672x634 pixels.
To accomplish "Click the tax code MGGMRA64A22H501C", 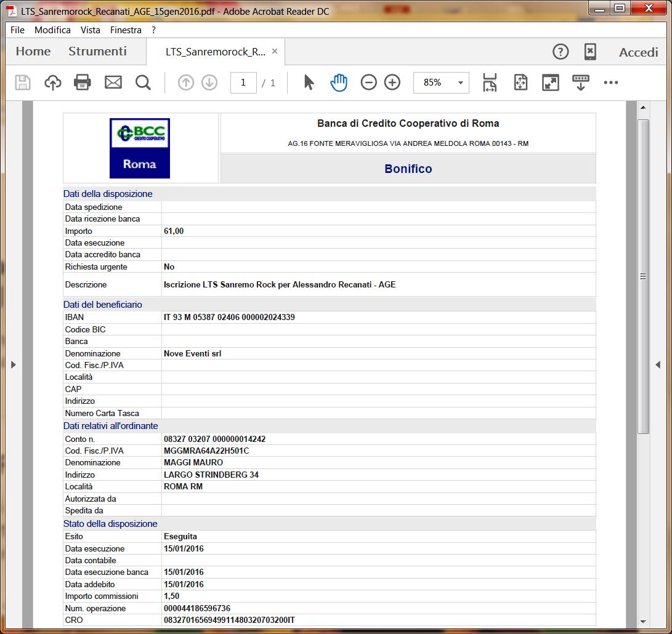I will point(206,451).
